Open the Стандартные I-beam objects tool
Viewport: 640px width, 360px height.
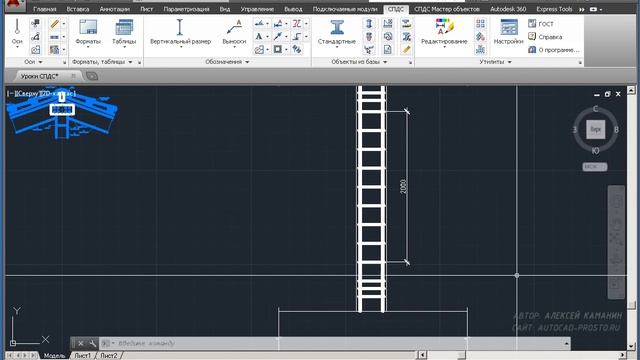click(x=337, y=33)
